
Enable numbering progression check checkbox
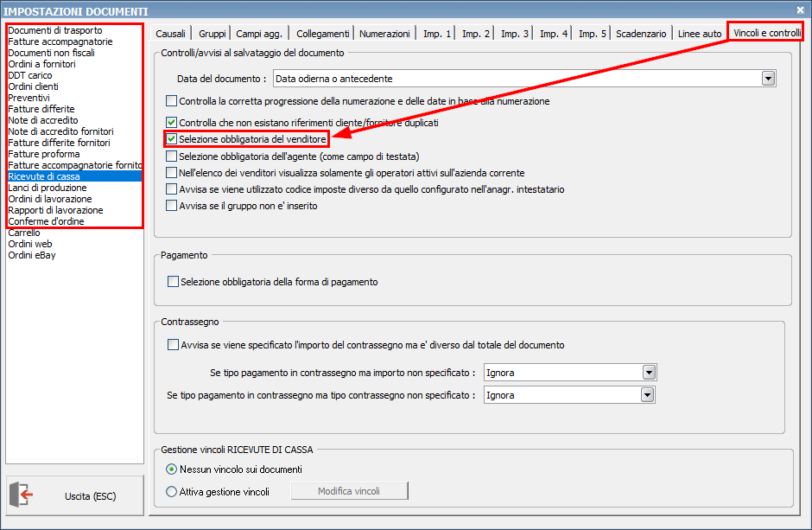(171, 100)
